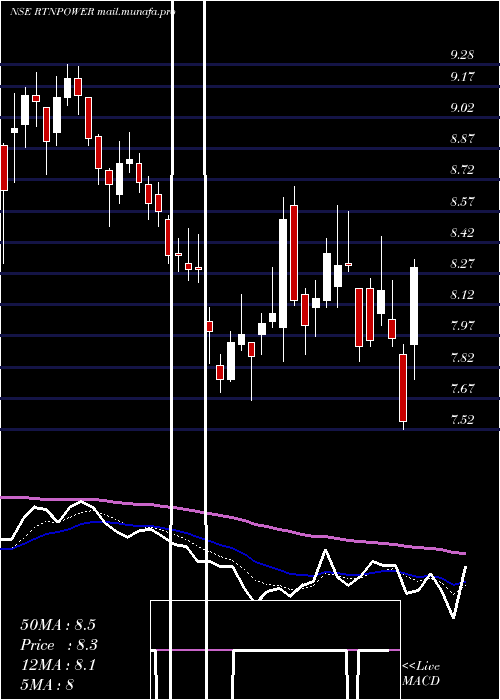The width and height of the screenshot is (500, 700).
Task: Click the NSE RTNPOWER chart title
Action: [92, 12]
